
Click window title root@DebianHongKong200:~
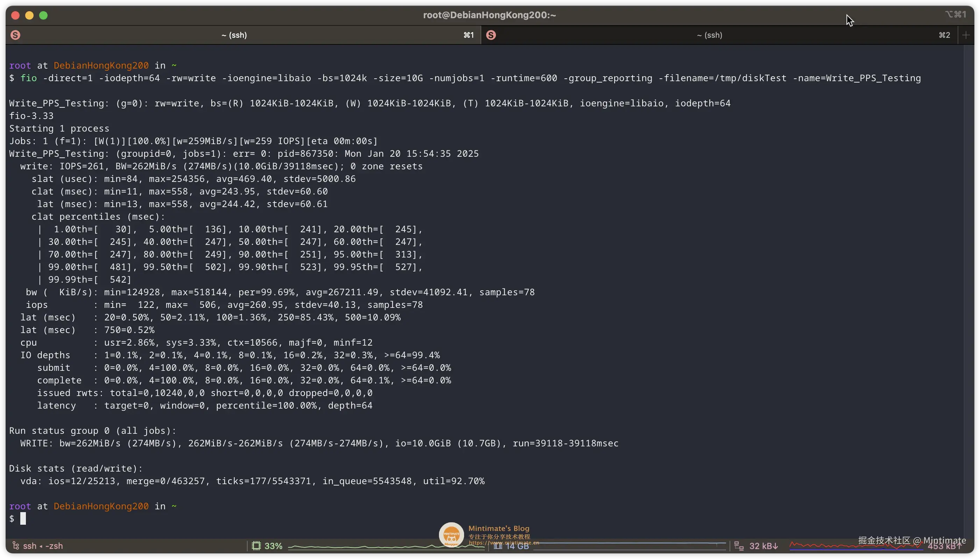point(489,15)
